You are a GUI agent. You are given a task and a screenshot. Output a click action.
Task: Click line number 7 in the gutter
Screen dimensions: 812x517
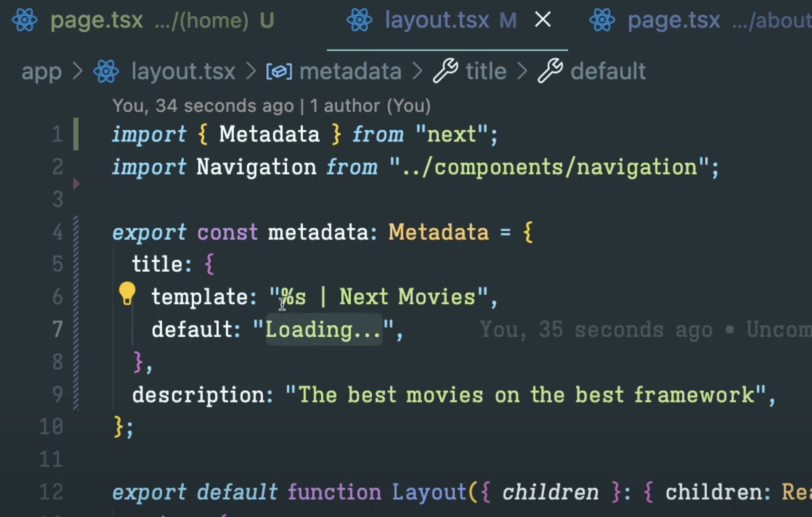57,329
